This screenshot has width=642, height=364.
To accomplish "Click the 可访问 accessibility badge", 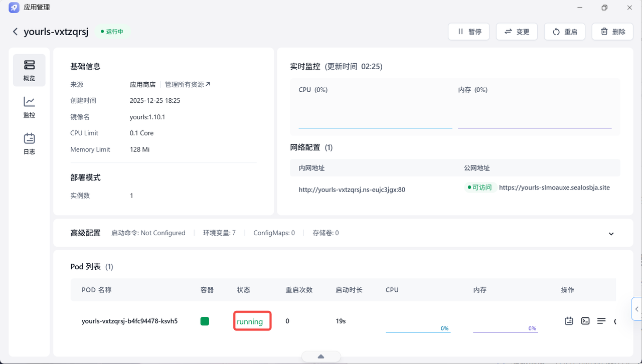I will click(481, 188).
